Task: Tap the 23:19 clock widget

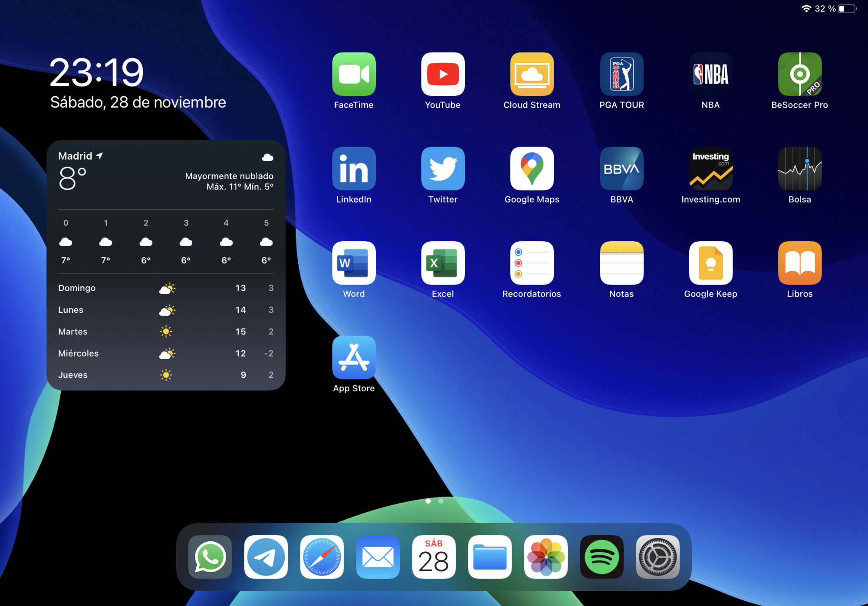Action: [x=96, y=72]
